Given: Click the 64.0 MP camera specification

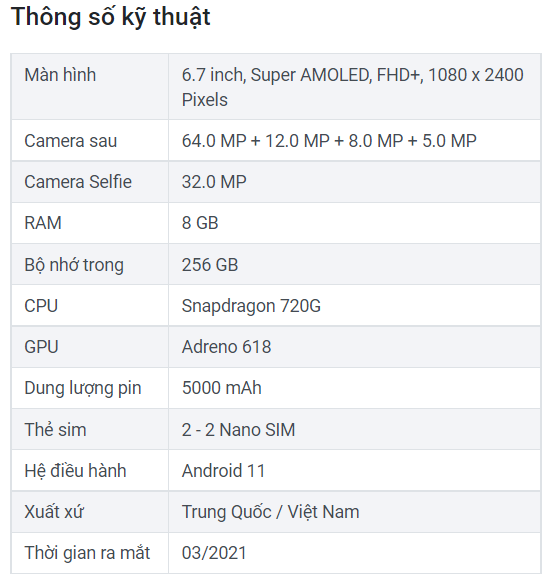Looking at the screenshot, I should pos(329,141).
